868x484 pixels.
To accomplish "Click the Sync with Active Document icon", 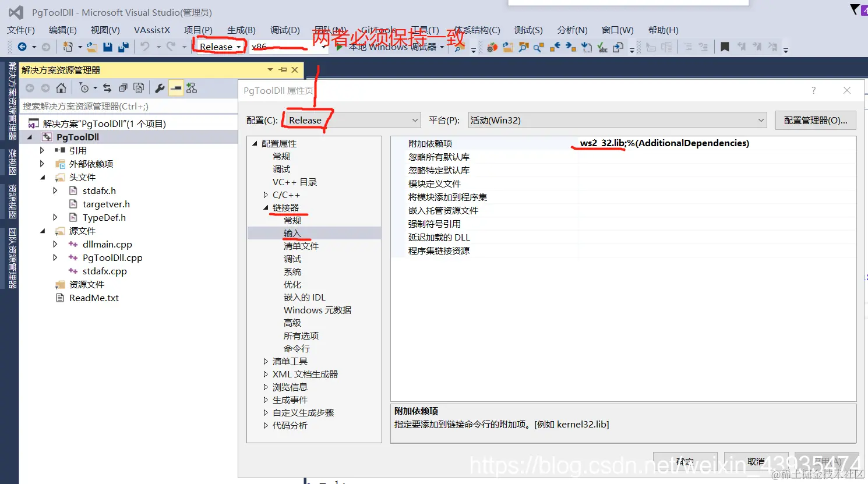I will coord(107,87).
